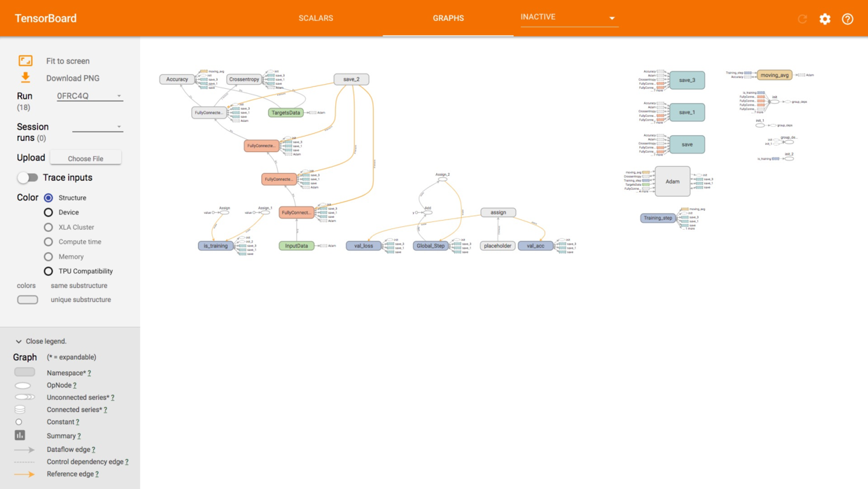Click the InputData graph node
868x489 pixels.
pyautogui.click(x=296, y=246)
